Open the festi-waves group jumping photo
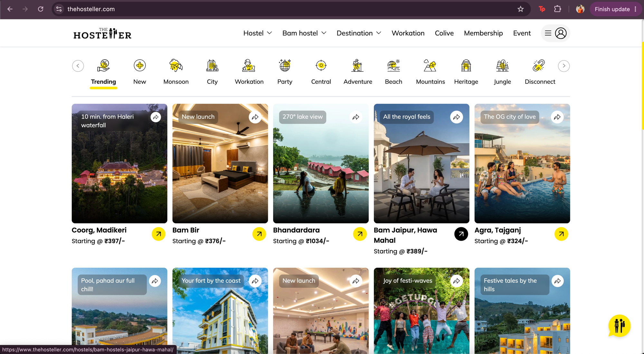This screenshot has height=354, width=644. [x=421, y=311]
